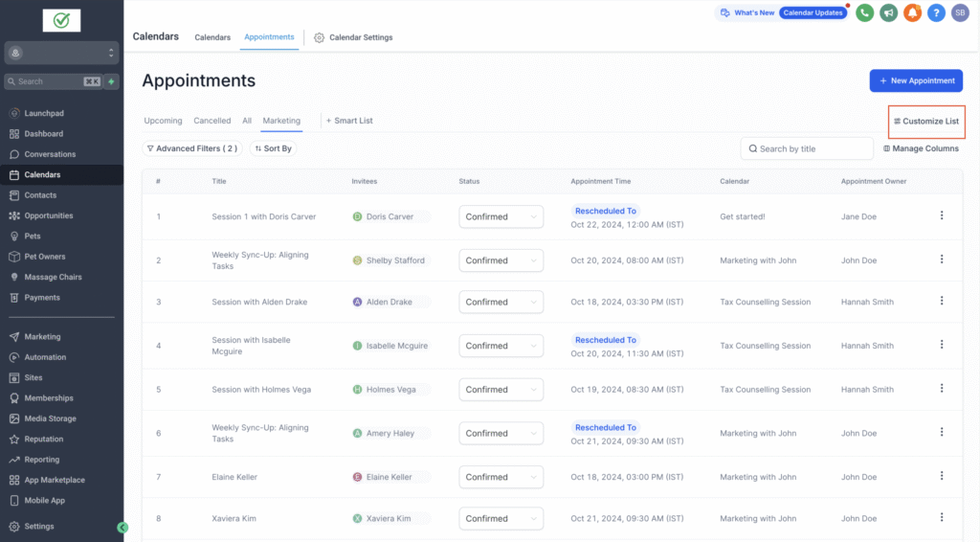Open the megaphone announcements icon
The image size is (980, 542).
[x=889, y=12]
